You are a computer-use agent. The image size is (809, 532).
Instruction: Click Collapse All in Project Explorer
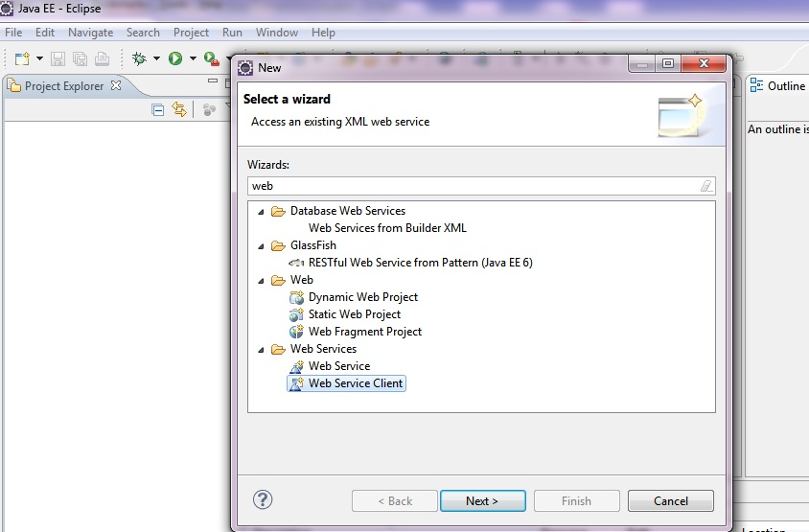pos(158,109)
